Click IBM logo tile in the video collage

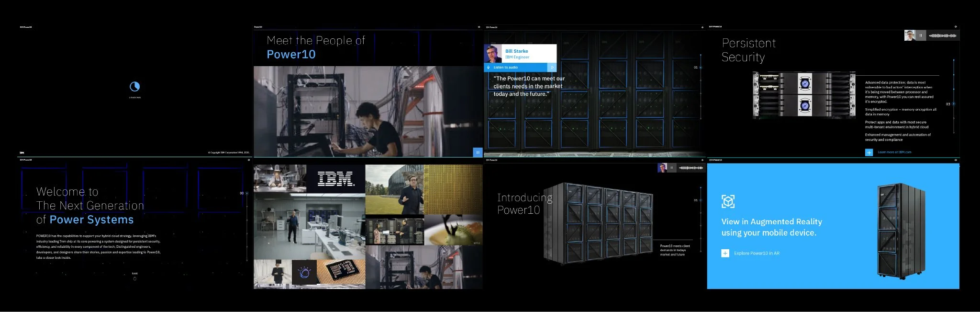336,179
